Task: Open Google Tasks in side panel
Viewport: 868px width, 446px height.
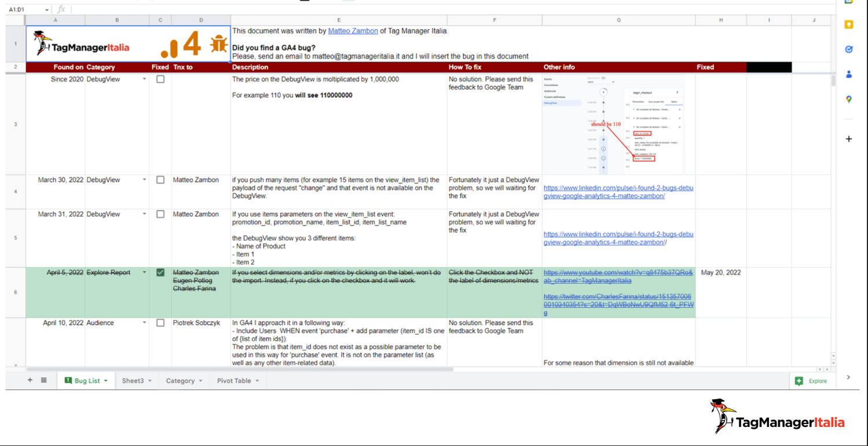Action: tap(849, 50)
